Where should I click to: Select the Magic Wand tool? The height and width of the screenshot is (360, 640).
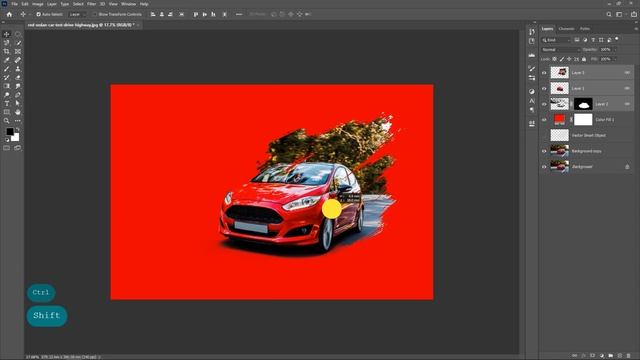point(18,43)
